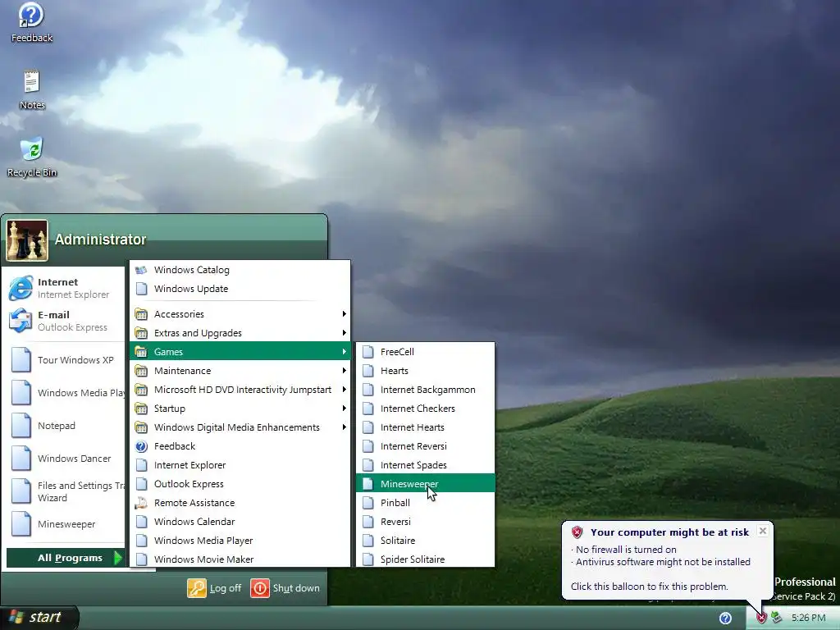Open Tour Windows XP from Start menu
Screen dimensions: 840x630
(x=63, y=360)
